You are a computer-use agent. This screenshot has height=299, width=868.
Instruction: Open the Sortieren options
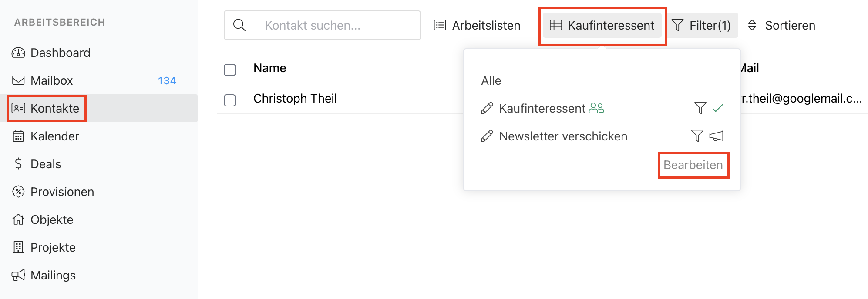(x=781, y=25)
